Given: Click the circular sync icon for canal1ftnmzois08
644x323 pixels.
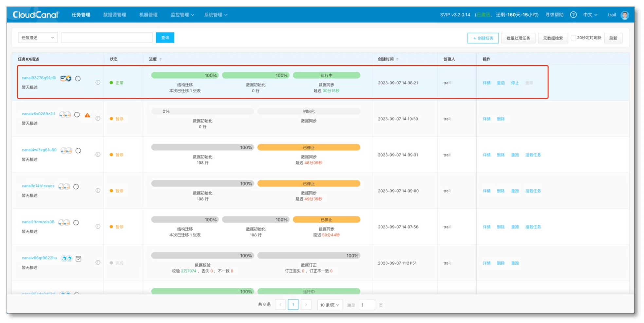Looking at the screenshot, I should click(x=76, y=223).
